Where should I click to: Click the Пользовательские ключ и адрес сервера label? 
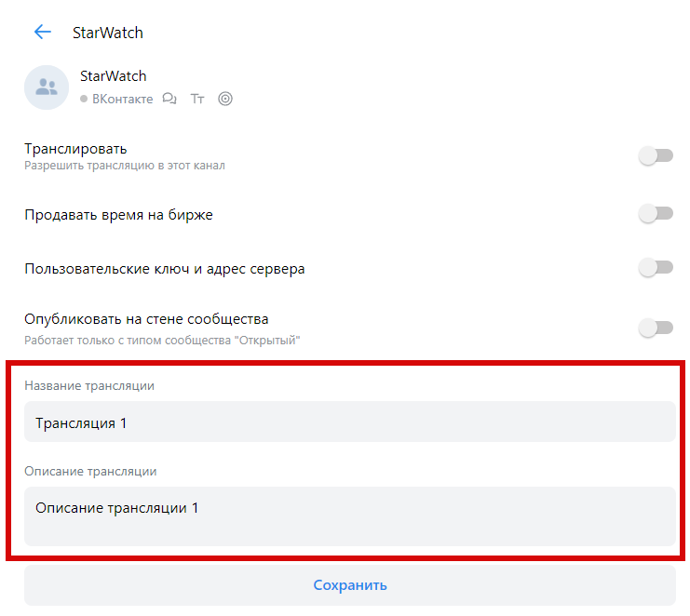pyautogui.click(x=164, y=269)
